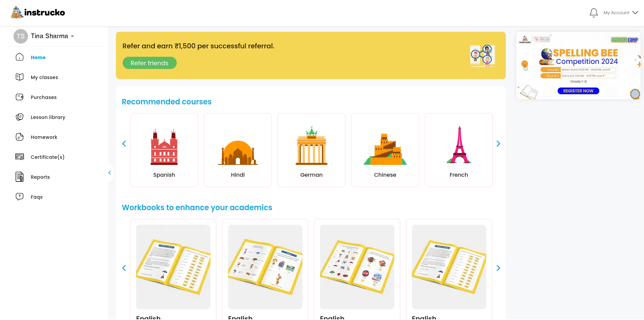Image resolution: width=644 pixels, height=320 pixels.
Task: Click the Faqs question icon
Action: click(20, 197)
